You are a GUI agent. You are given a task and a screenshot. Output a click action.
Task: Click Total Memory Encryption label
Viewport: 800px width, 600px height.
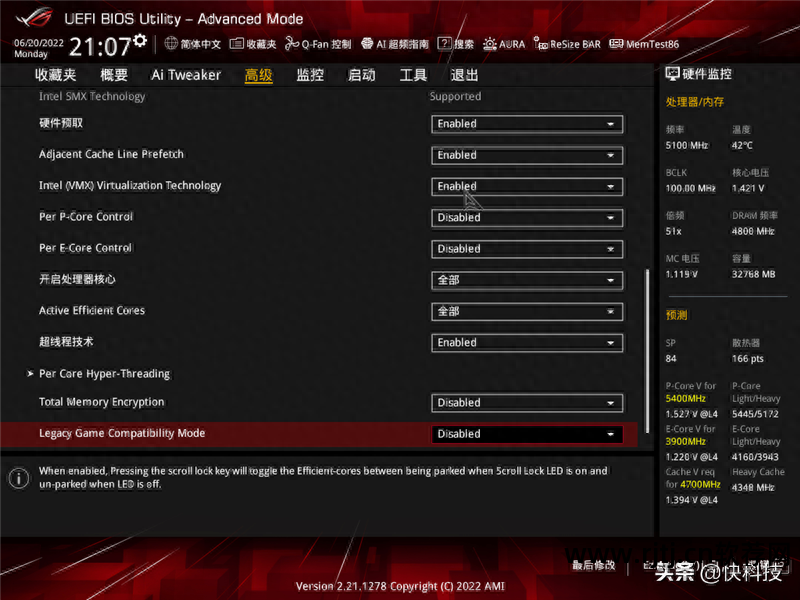102,402
